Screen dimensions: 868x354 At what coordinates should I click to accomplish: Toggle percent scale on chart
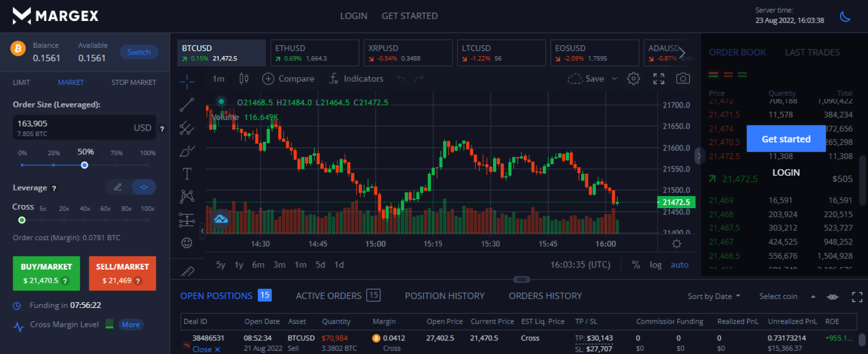click(636, 265)
